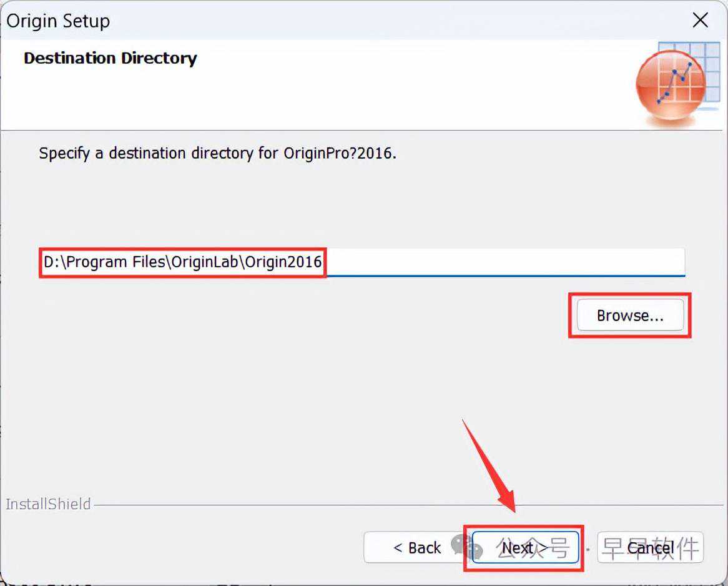The height and width of the screenshot is (586, 728).
Task: Click the Destination Directory heading
Action: pyautogui.click(x=110, y=58)
